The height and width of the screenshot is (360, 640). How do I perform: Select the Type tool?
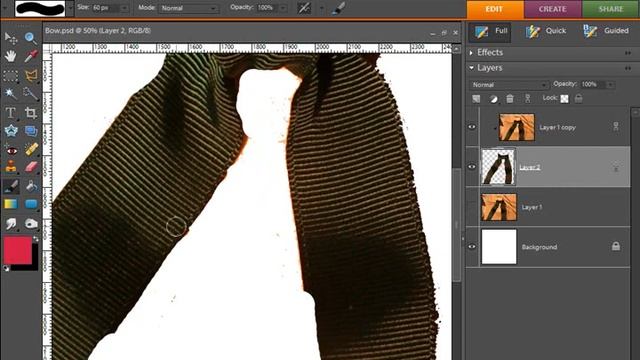coord(11,112)
